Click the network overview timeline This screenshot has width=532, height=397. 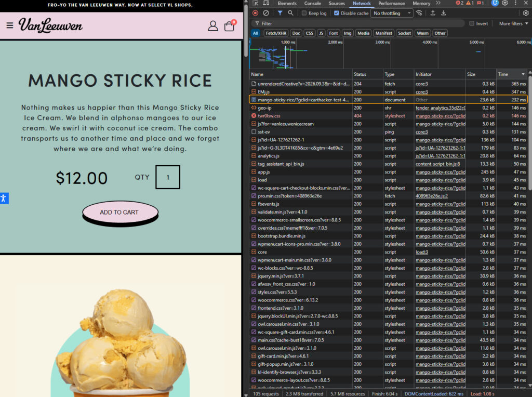[390, 54]
